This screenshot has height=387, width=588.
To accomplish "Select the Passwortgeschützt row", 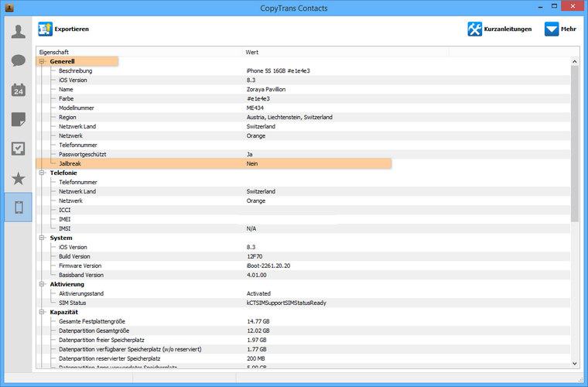I will coord(303,154).
